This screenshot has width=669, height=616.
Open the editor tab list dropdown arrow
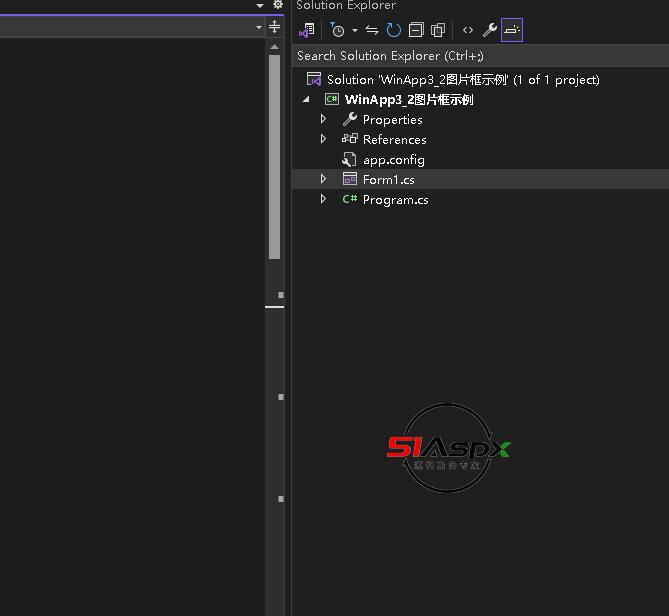tap(260, 6)
